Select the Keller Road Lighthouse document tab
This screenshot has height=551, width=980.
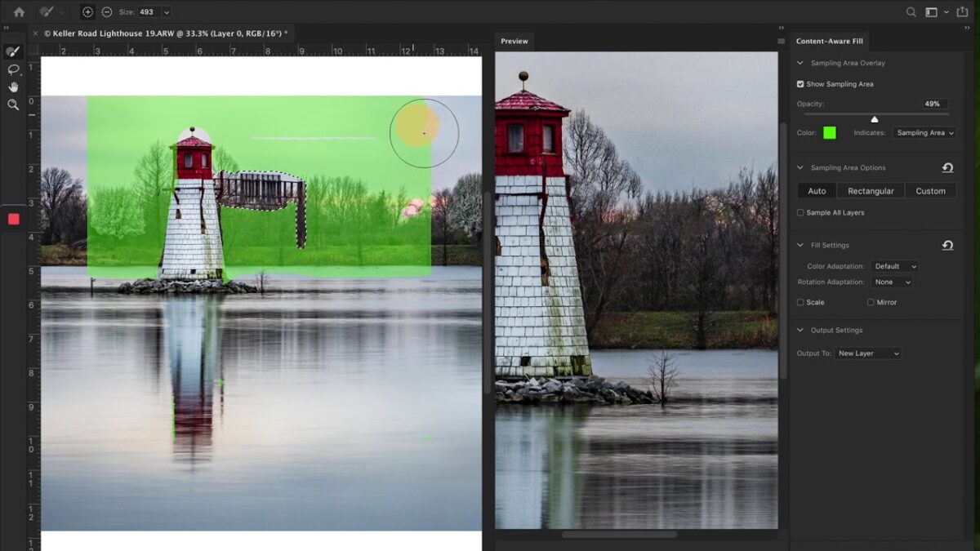click(163, 33)
